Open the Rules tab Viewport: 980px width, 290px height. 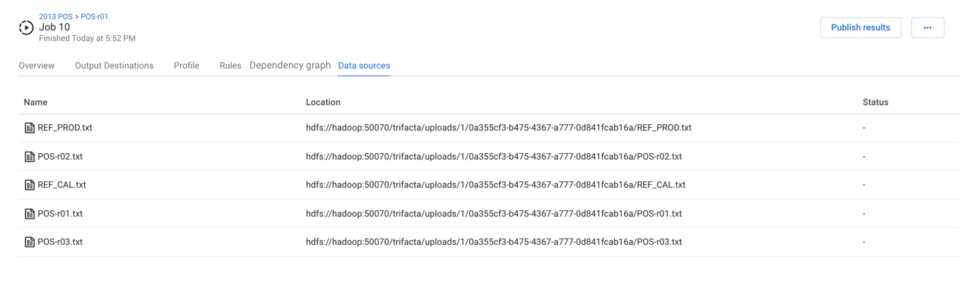230,66
